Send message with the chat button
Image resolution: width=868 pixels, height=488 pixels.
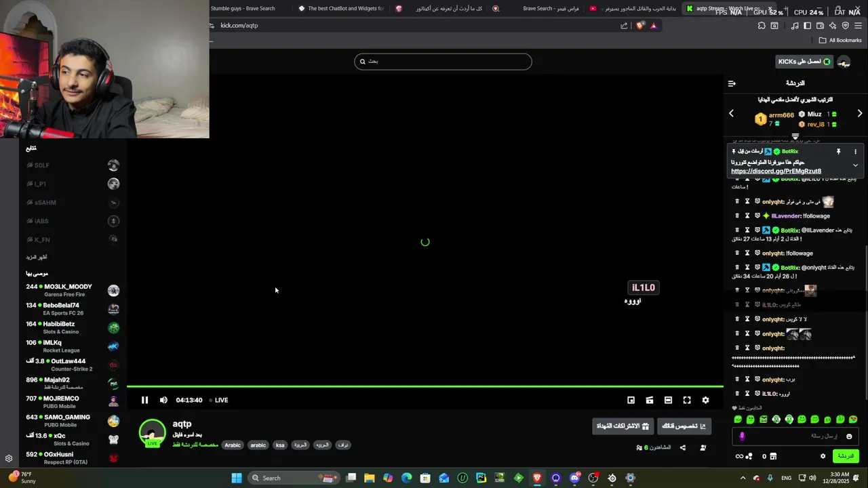point(846,456)
